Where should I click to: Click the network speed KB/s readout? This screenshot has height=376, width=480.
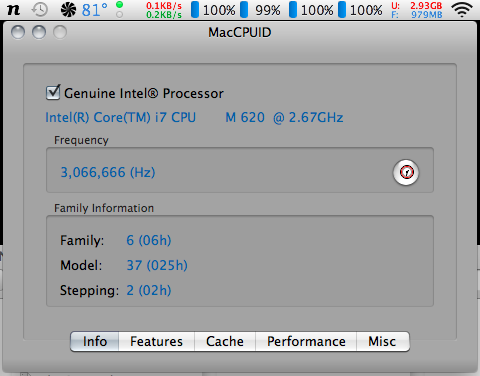tap(164, 10)
